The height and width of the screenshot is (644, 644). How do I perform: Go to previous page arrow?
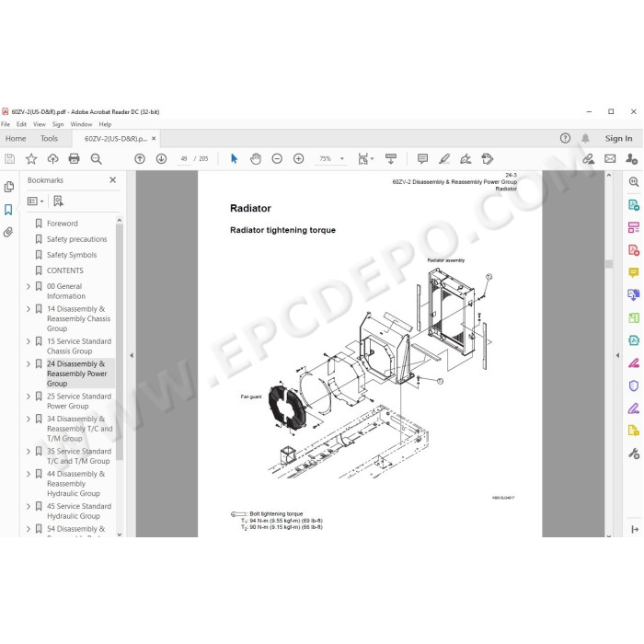pyautogui.click(x=140, y=159)
